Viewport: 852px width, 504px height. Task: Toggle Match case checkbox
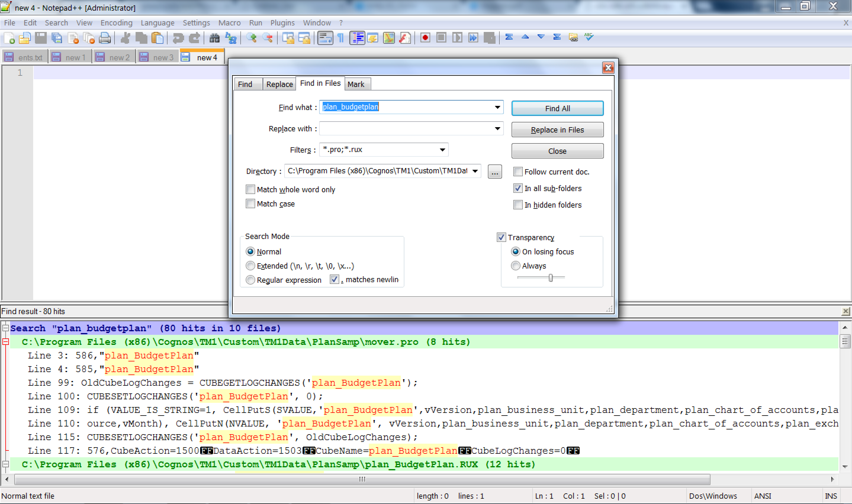(x=251, y=203)
